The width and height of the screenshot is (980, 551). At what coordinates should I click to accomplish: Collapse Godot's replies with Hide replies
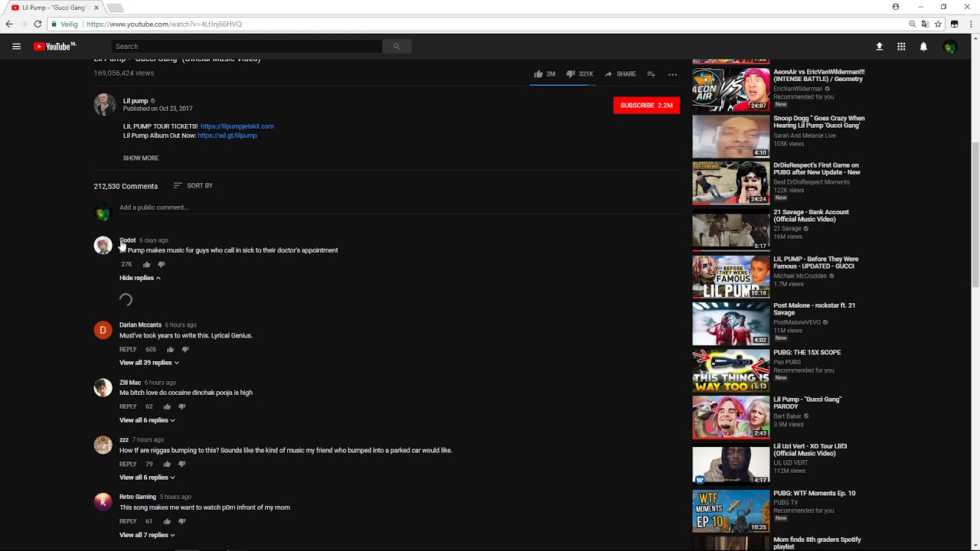(140, 278)
